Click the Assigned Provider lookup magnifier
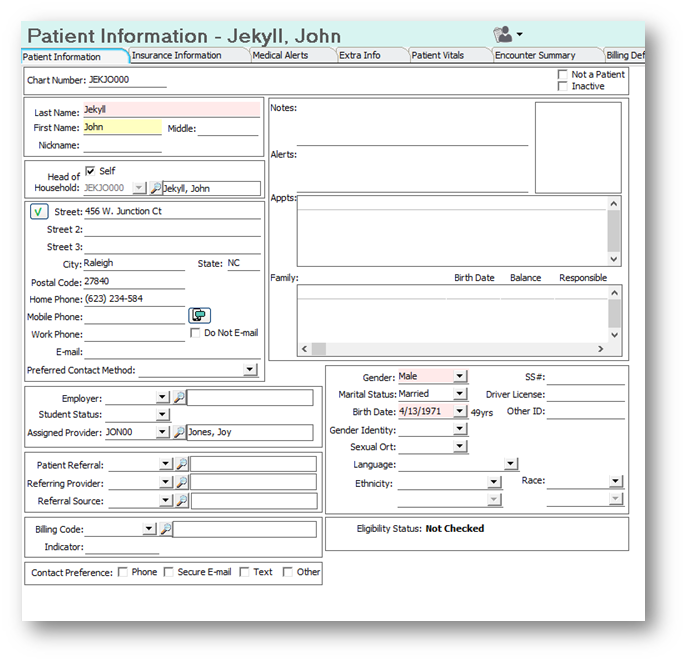This screenshot has width=687, height=663. (179, 433)
